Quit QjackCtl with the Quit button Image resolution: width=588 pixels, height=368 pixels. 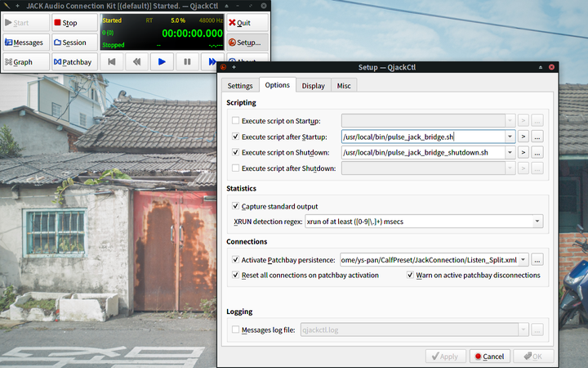tap(247, 23)
